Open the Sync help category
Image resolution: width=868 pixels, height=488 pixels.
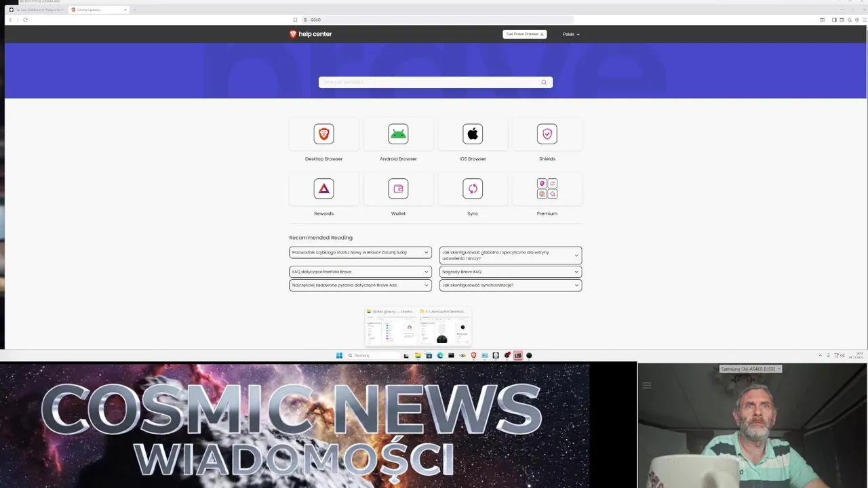473,188
